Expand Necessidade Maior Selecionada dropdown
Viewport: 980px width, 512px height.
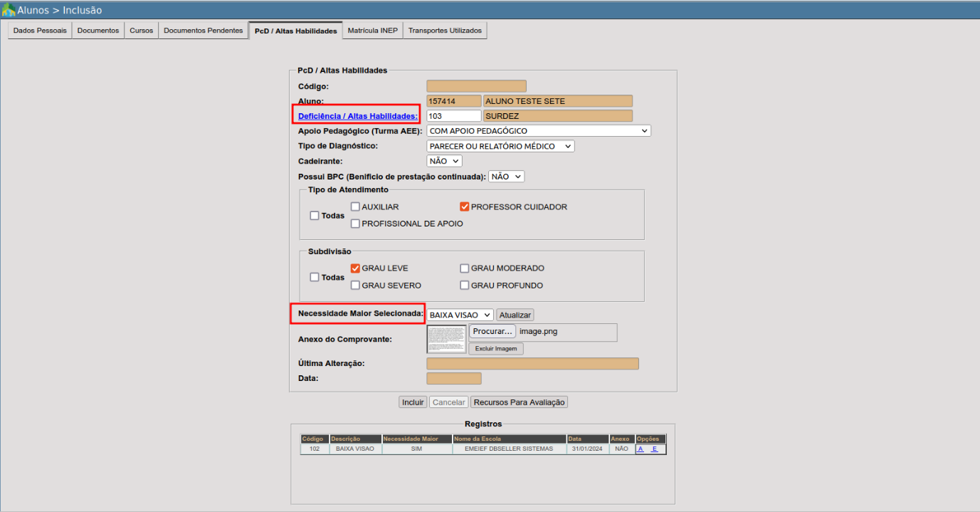click(x=460, y=315)
